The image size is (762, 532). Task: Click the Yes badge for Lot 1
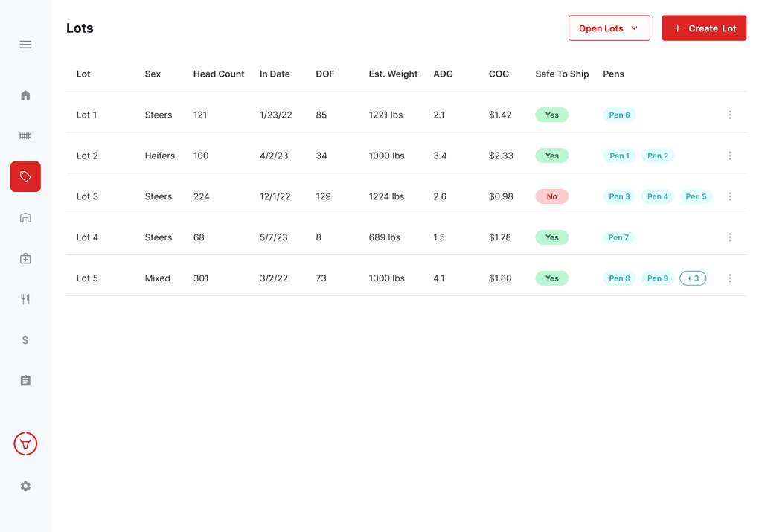pos(551,115)
